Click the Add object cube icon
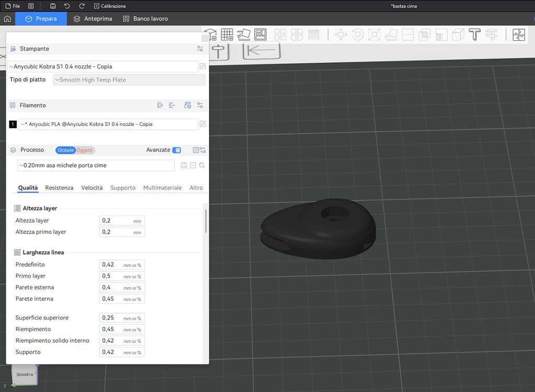535x392 pixels. 210,34
